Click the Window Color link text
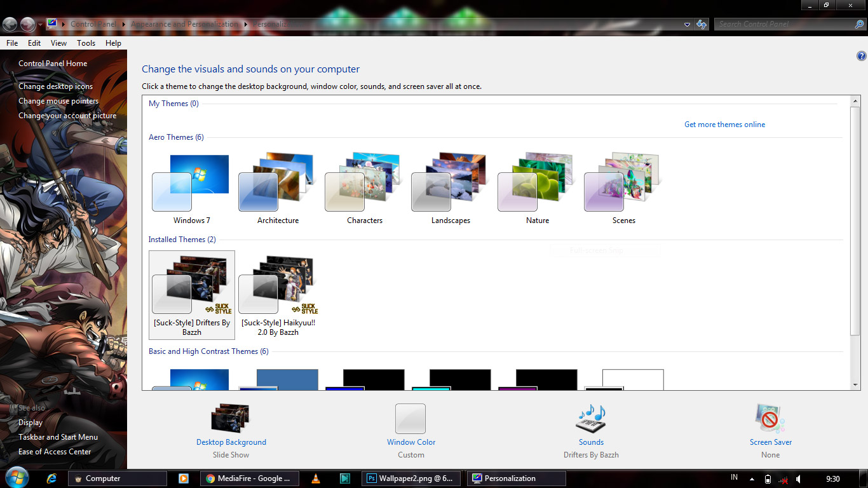This screenshot has height=488, width=868. pos(411,442)
